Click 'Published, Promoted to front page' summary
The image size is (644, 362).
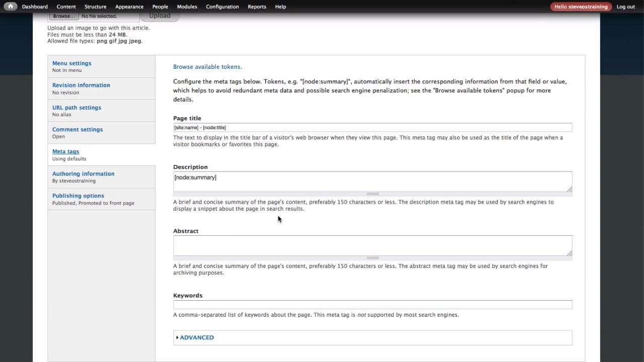93,203
